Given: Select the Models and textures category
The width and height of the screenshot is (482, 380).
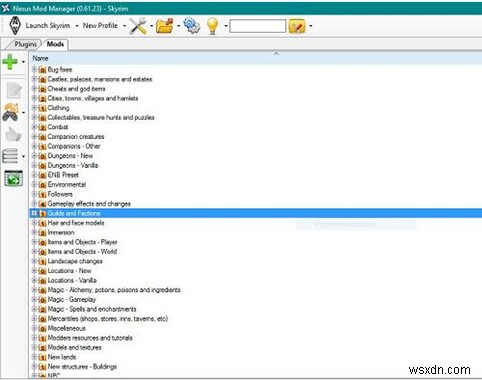Looking at the screenshot, I should [75, 348].
